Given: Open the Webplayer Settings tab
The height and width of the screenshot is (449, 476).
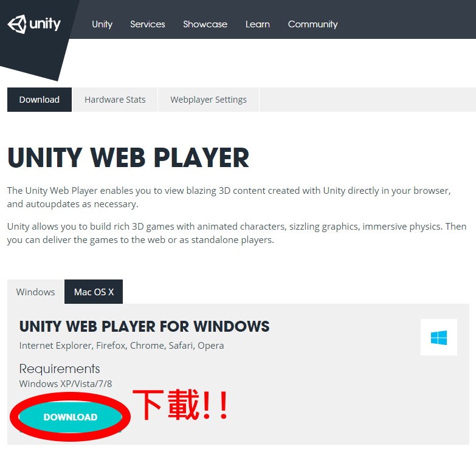Looking at the screenshot, I should tap(208, 100).
